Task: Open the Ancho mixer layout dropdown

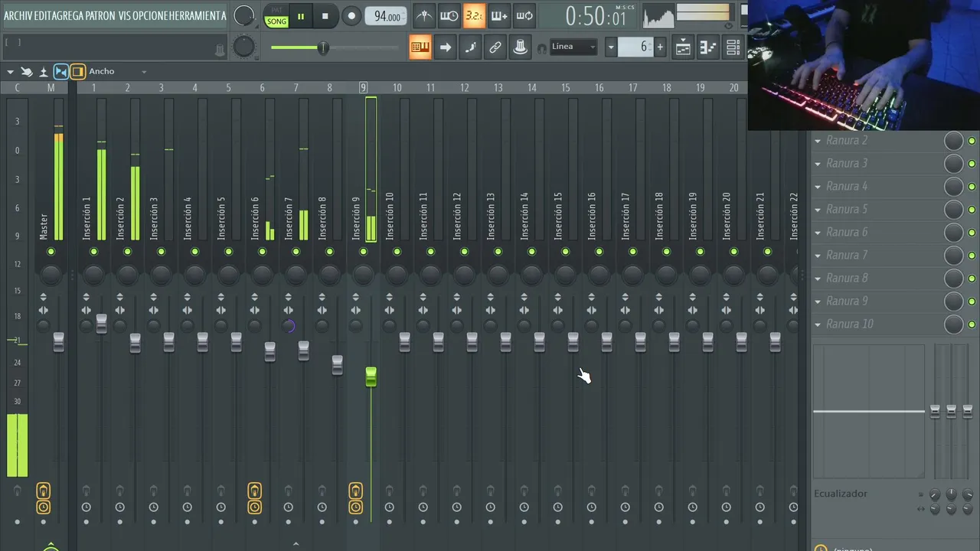Action: pos(117,71)
